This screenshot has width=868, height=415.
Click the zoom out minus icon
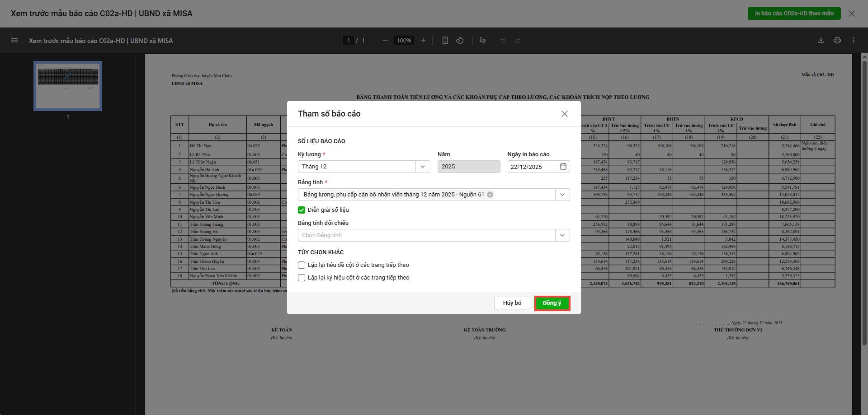(385, 41)
